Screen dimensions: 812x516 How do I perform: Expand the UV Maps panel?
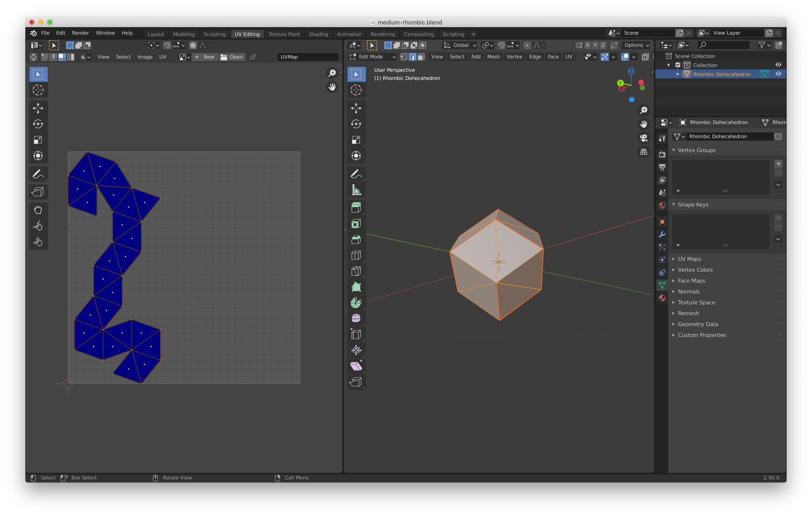(x=689, y=259)
